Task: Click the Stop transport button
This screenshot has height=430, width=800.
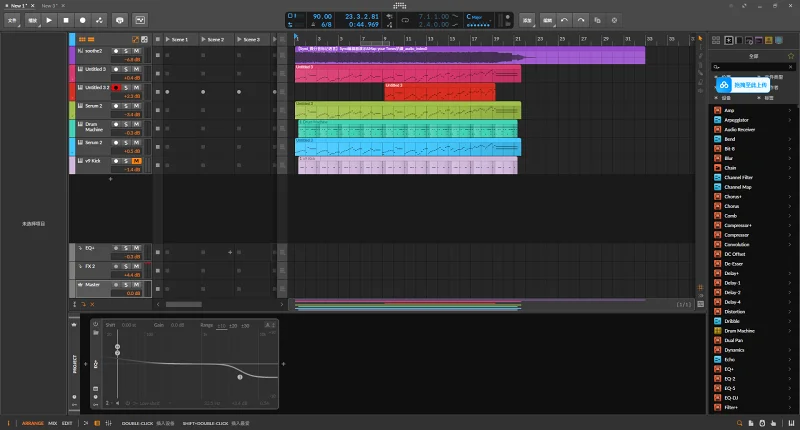Action: 66,19
